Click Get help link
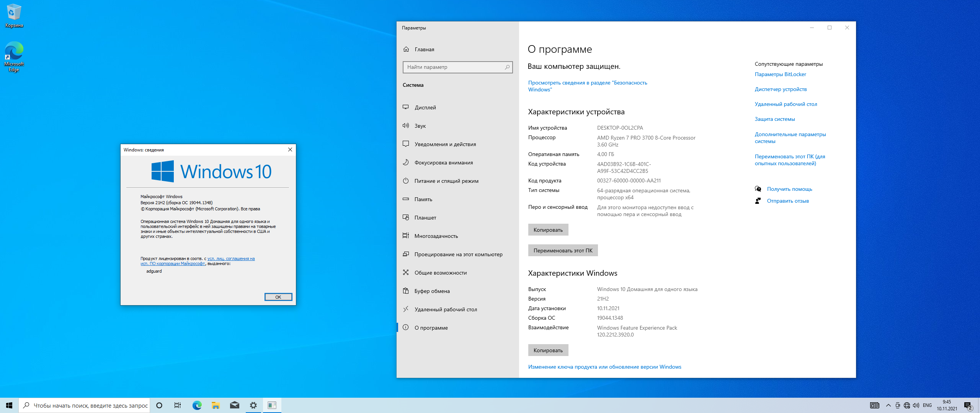 [x=789, y=189]
